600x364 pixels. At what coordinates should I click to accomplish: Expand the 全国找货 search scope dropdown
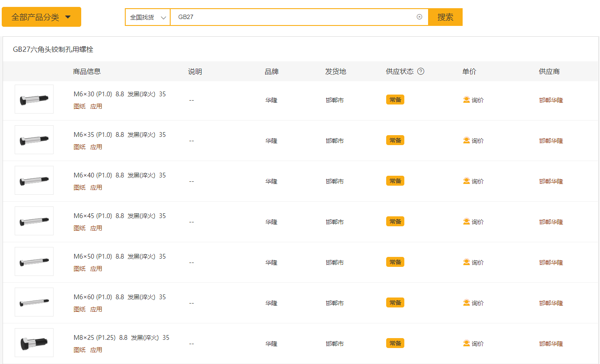[148, 17]
